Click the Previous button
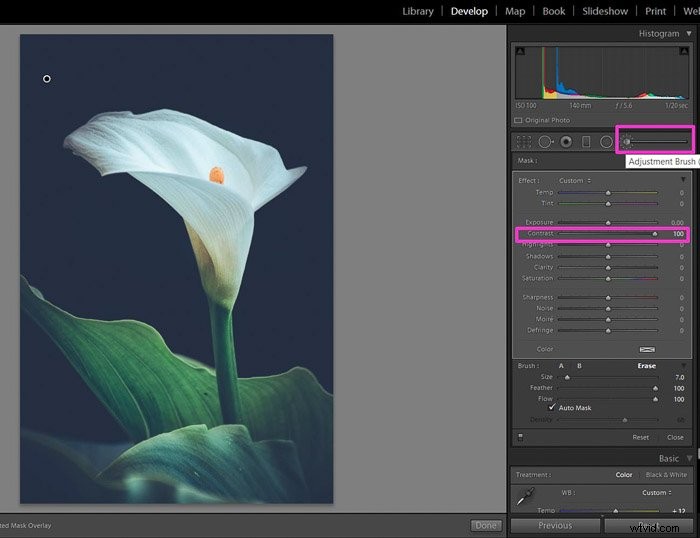This screenshot has width=700, height=538. (555, 525)
